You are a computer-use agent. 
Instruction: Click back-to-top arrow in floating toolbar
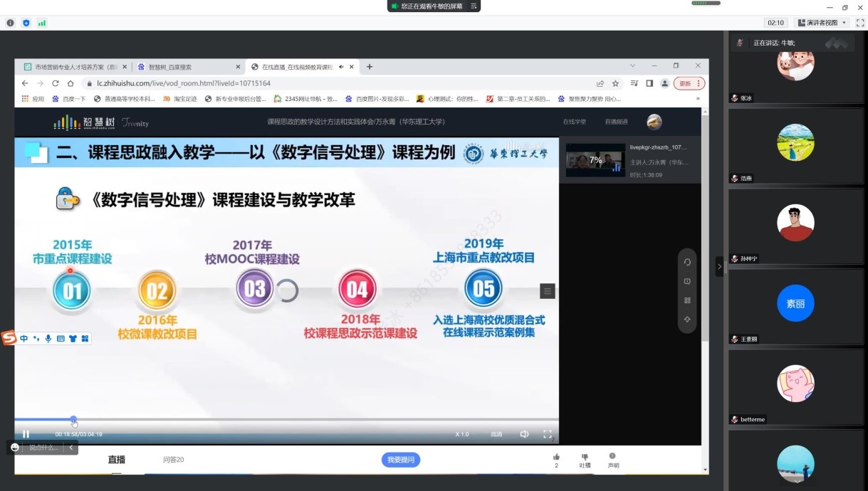[687, 320]
